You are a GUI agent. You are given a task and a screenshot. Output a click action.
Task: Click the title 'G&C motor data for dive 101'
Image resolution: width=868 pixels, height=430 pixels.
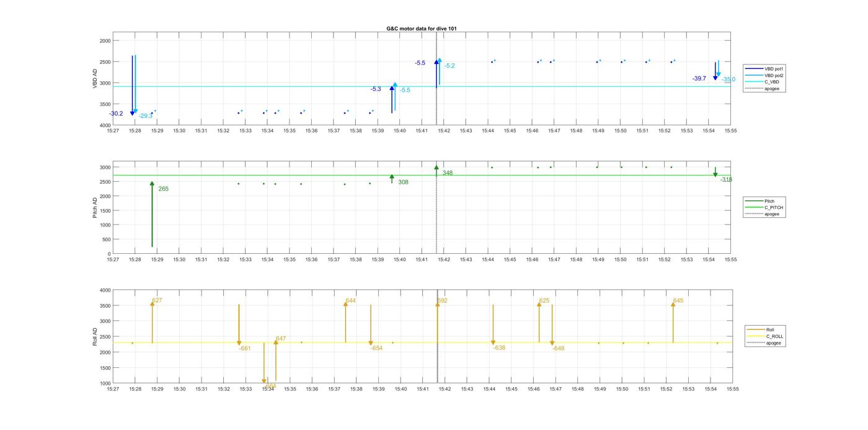422,29
